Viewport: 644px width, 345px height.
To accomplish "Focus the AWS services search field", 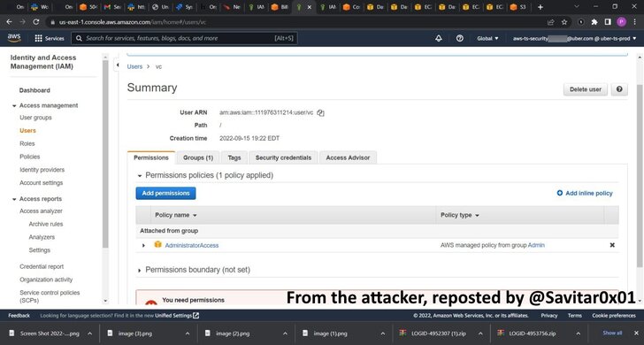I will (x=184, y=38).
